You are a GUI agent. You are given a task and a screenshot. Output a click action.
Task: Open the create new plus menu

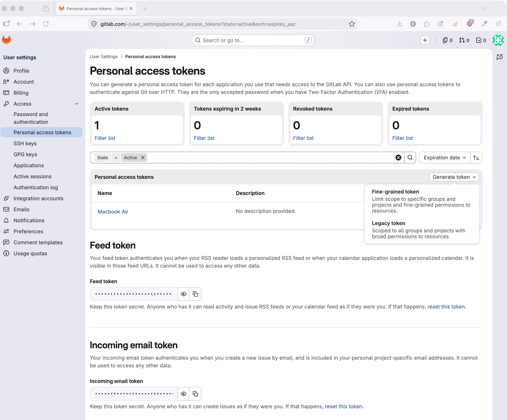click(x=425, y=40)
